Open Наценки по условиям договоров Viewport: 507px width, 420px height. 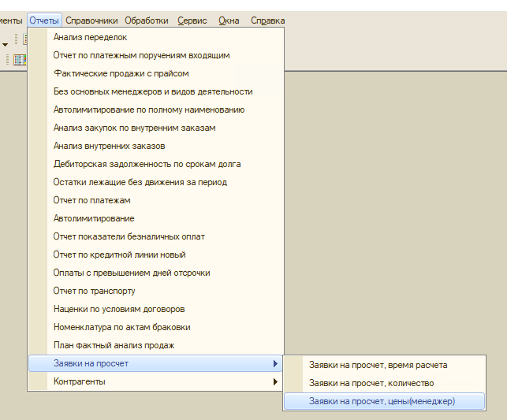156,309
